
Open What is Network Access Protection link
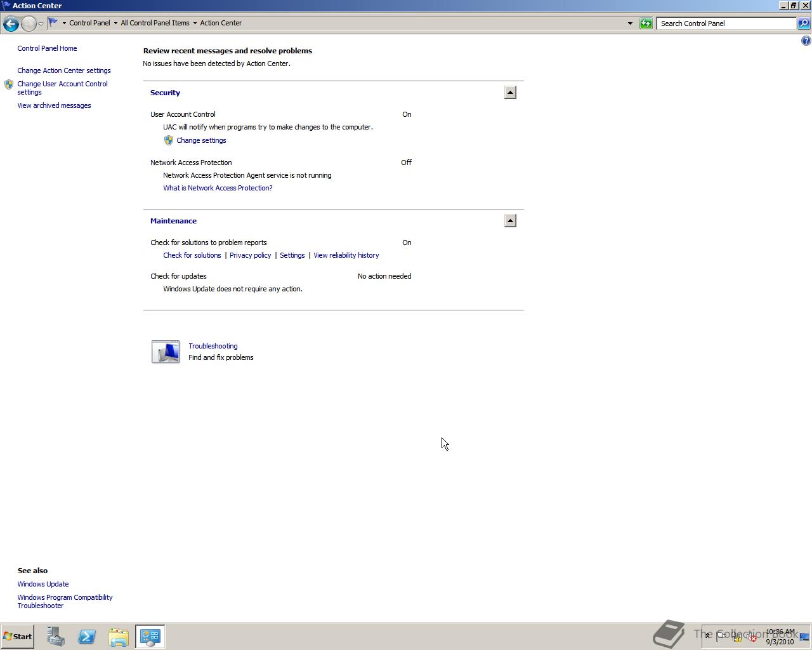(218, 188)
